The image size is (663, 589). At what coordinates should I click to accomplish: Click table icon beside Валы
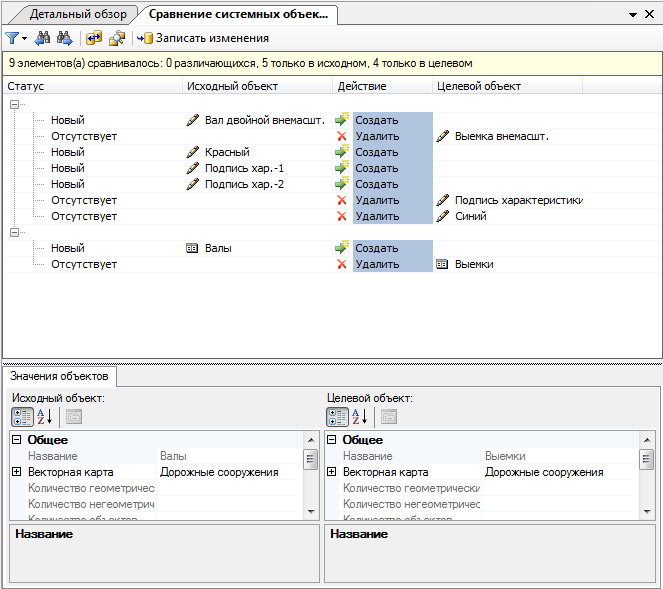[x=192, y=248]
